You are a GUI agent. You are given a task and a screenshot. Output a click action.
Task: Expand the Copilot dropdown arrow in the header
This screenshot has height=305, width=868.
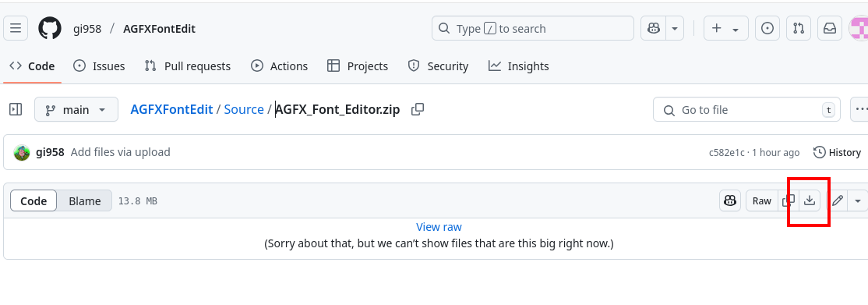[675, 28]
